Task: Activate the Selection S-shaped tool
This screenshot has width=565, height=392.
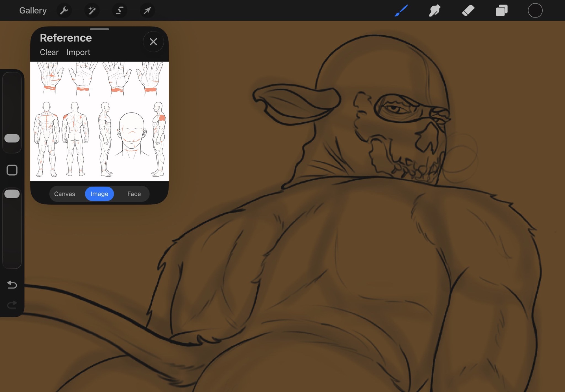Action: (x=119, y=11)
